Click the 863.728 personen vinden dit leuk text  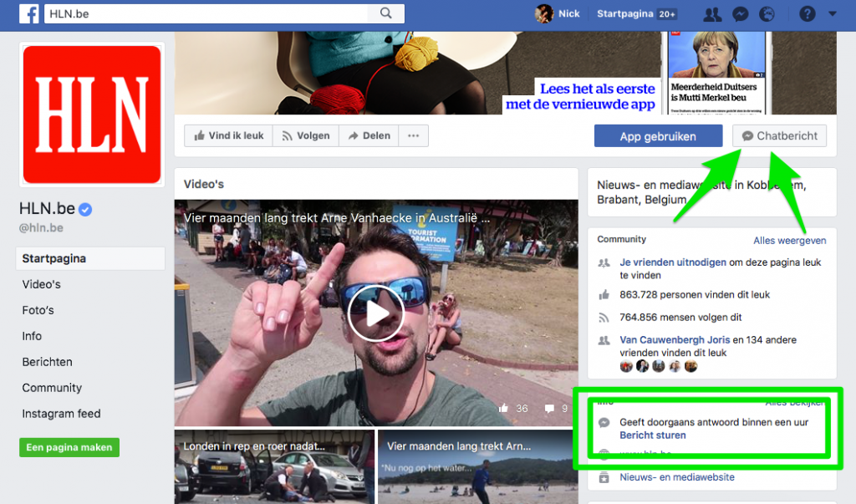point(695,295)
